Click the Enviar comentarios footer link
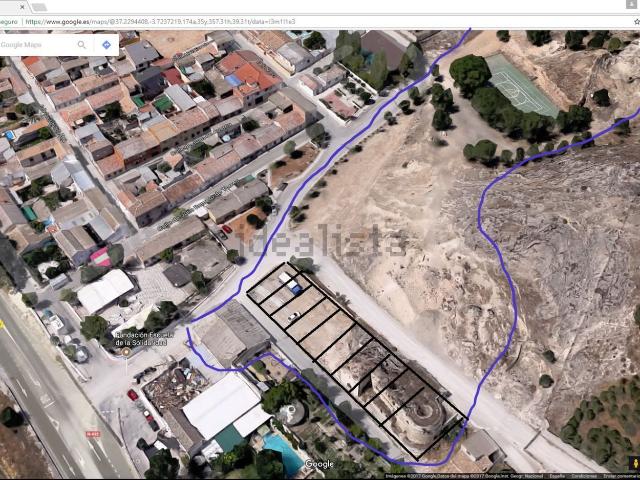 [x=618, y=476]
